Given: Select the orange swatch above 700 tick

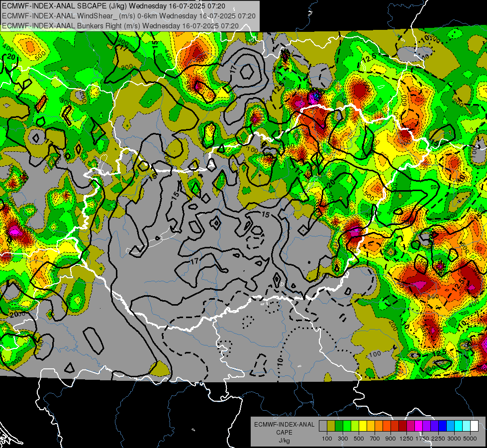Looking at the screenshot, I should point(379,426).
